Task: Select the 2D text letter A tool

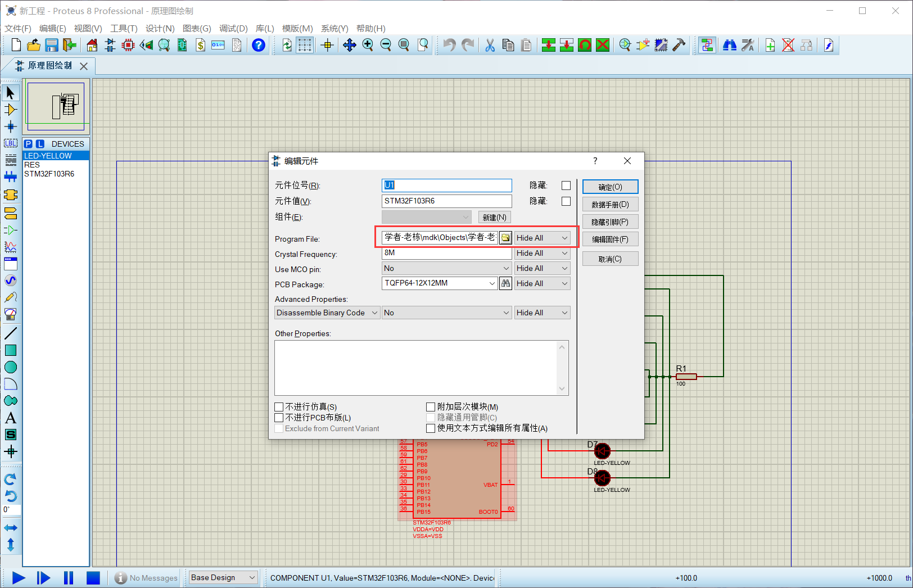Action: click(10, 418)
